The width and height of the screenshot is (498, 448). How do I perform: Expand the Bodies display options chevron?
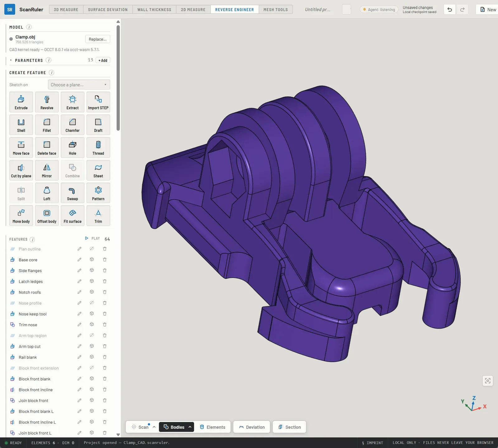(x=190, y=427)
